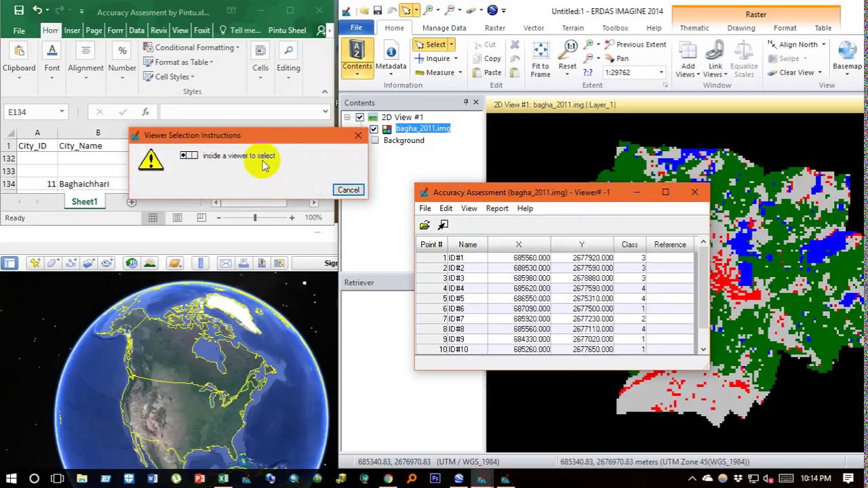This screenshot has width=868, height=488.
Task: Click select viewer icon in Accuracy Assessment
Action: tap(443, 225)
